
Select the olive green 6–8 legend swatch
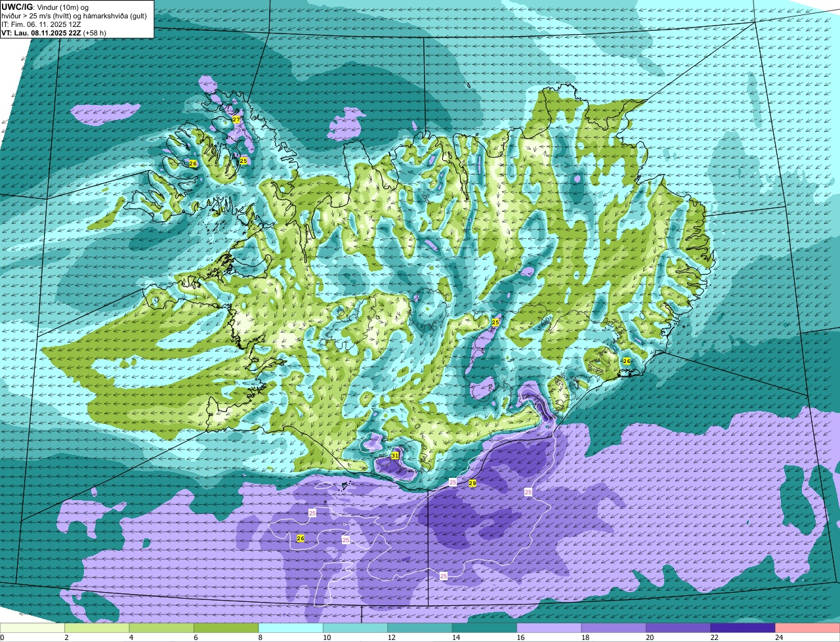226,628
